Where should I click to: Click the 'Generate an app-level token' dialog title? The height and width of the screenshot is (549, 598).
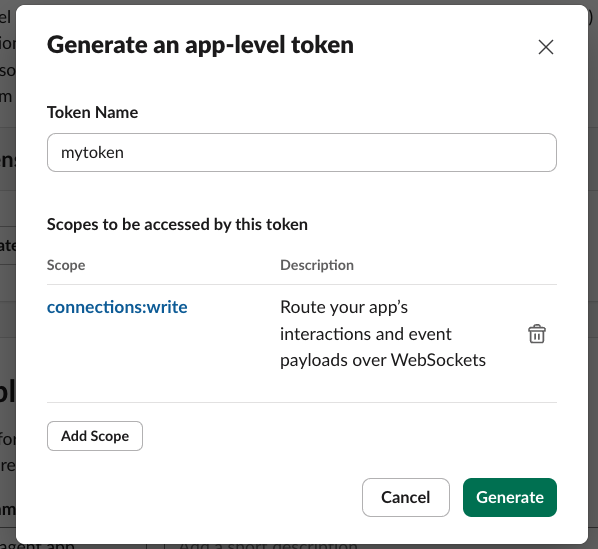click(x=200, y=45)
